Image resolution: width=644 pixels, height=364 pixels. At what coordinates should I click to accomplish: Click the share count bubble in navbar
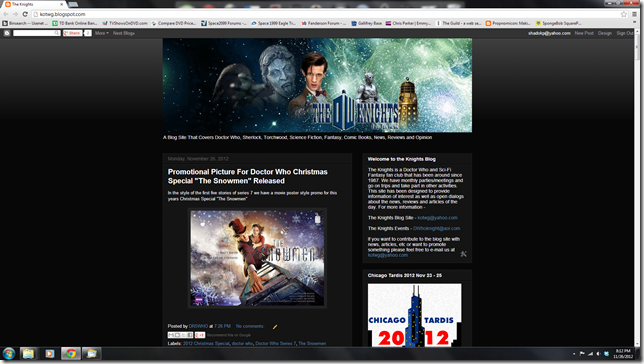tap(87, 33)
